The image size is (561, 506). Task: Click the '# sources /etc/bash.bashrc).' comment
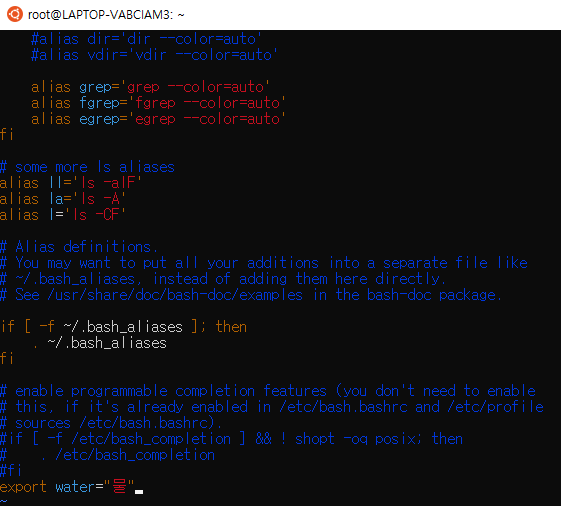(x=111, y=423)
